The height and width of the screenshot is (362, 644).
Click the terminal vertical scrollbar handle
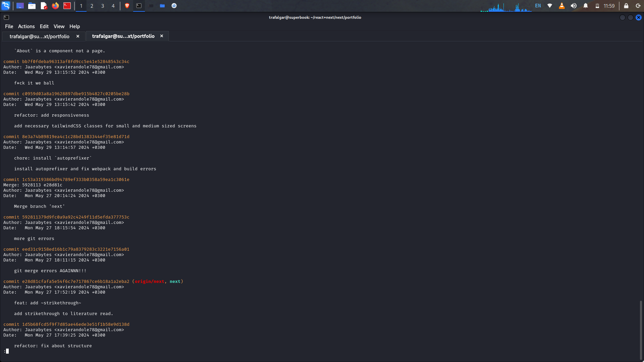coord(641,330)
